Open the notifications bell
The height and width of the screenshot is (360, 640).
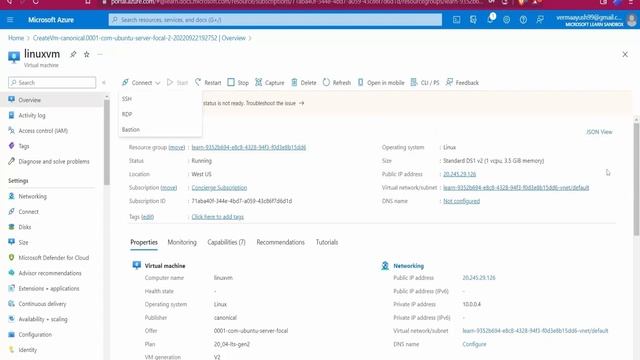[x=490, y=20]
